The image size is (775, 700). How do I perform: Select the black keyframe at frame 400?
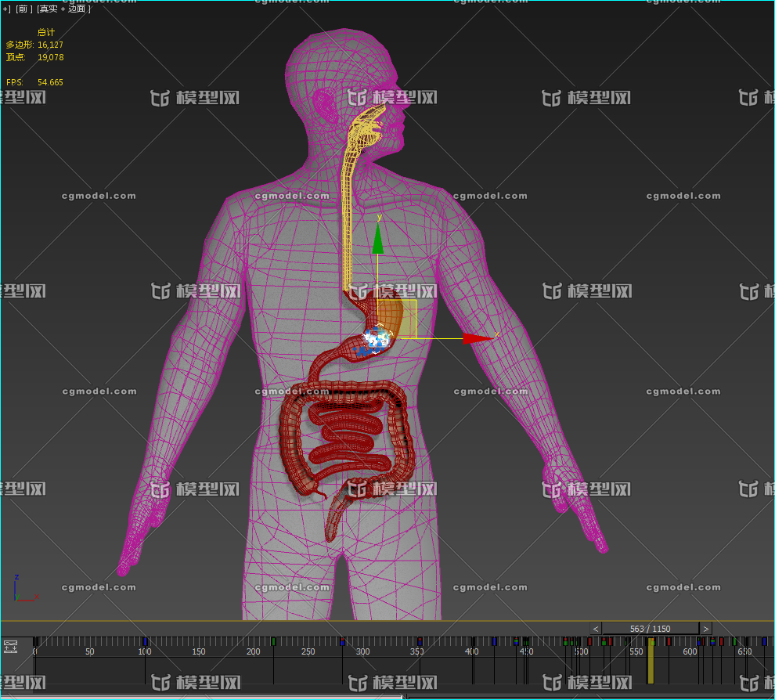pos(473,642)
